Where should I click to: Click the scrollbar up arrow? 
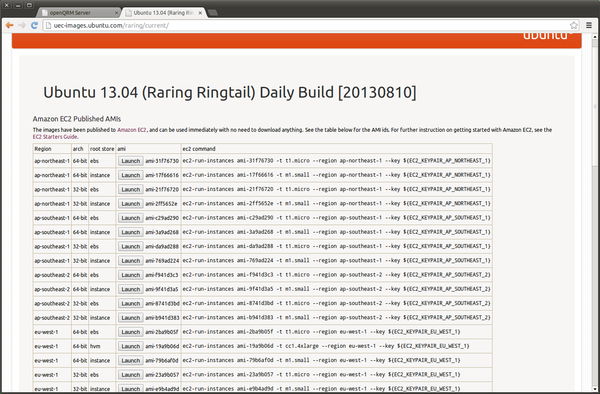[595, 37]
